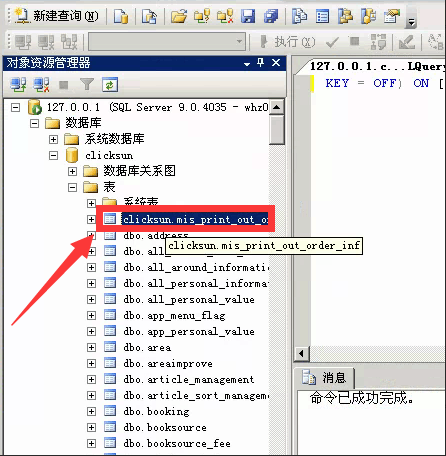
Task: Select the 127.0.0.1 query editor tab
Action: tap(377, 66)
